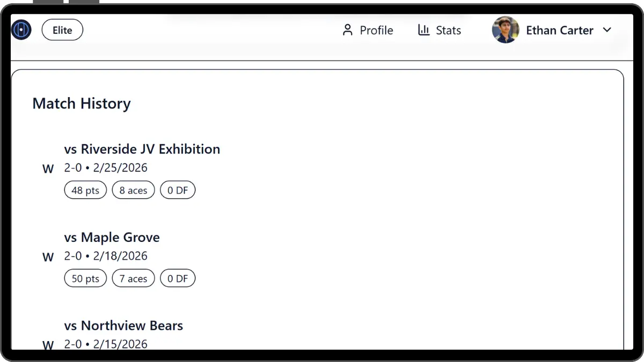Select the 50 pts stat pill
The height and width of the screenshot is (362, 644).
tap(85, 279)
